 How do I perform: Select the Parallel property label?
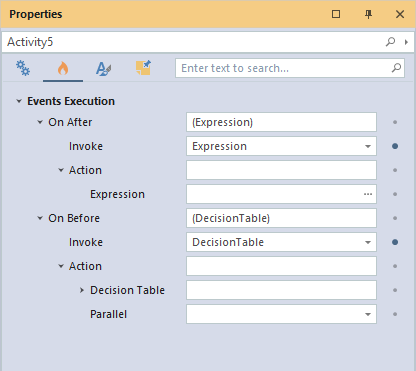[x=108, y=314]
